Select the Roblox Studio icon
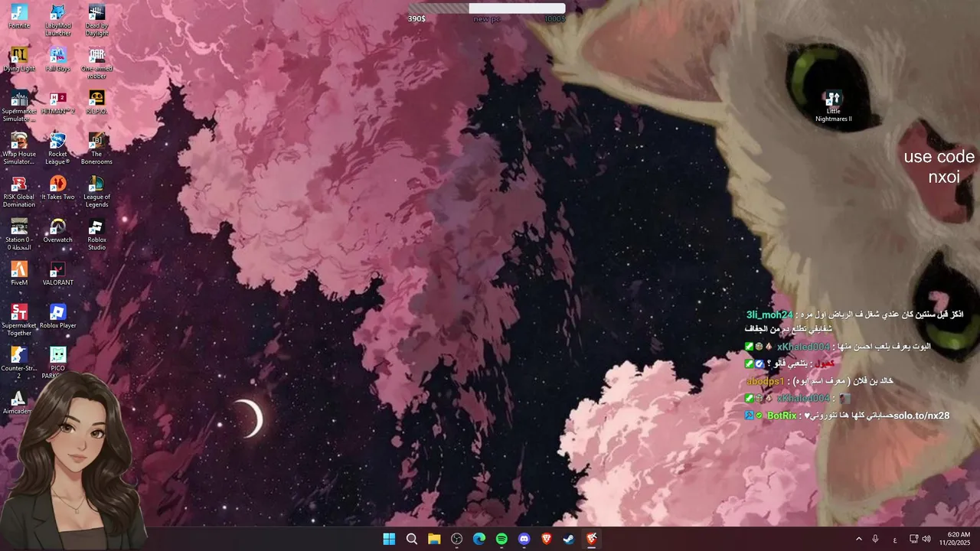 [x=96, y=235]
